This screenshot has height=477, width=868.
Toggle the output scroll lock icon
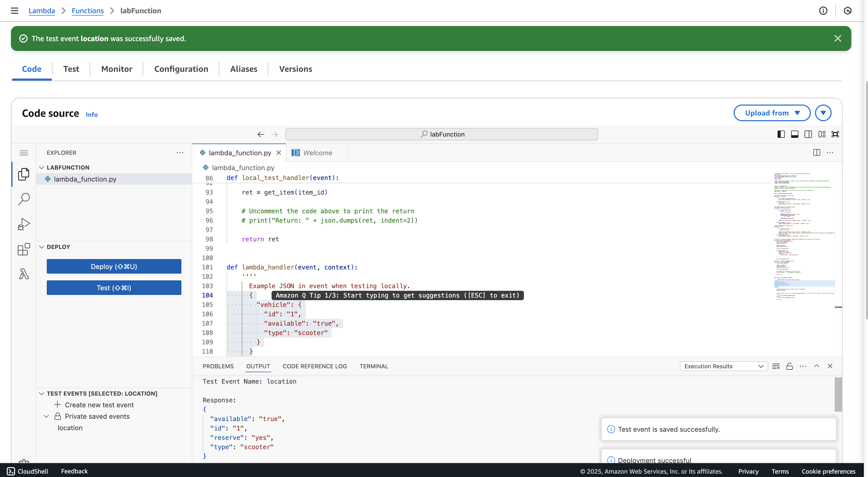[x=790, y=366]
